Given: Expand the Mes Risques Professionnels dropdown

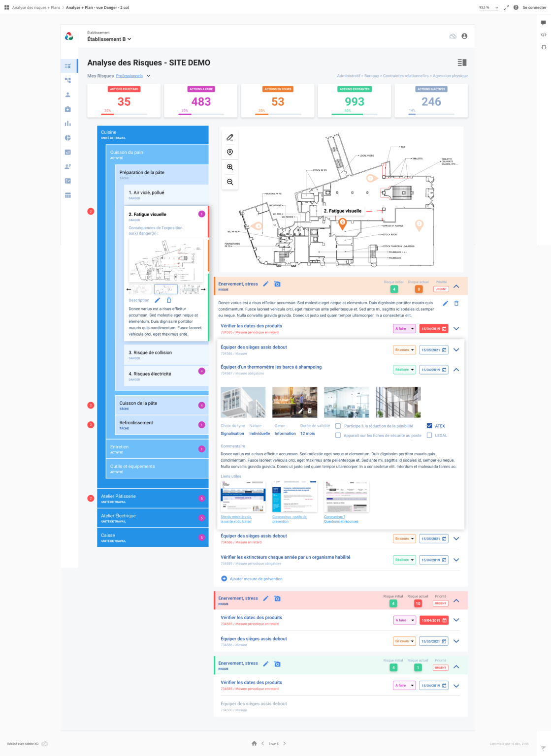Looking at the screenshot, I should pos(148,76).
